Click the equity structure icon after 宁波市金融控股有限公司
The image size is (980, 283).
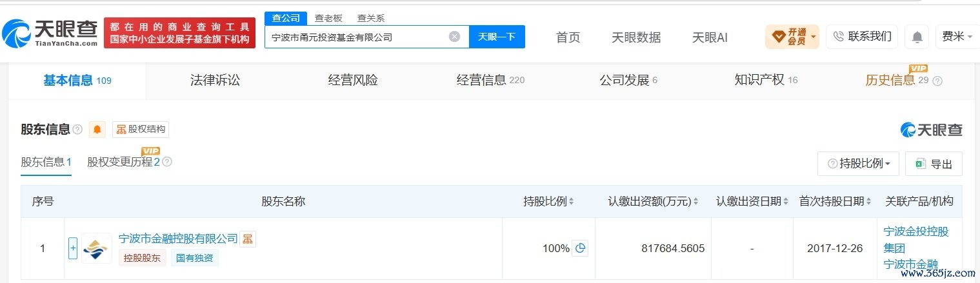coord(248,239)
